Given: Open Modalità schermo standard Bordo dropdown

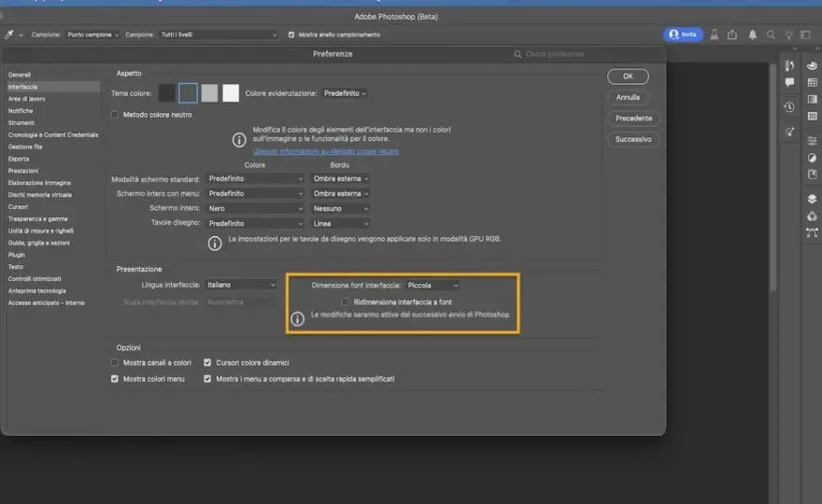Looking at the screenshot, I should pos(340,178).
